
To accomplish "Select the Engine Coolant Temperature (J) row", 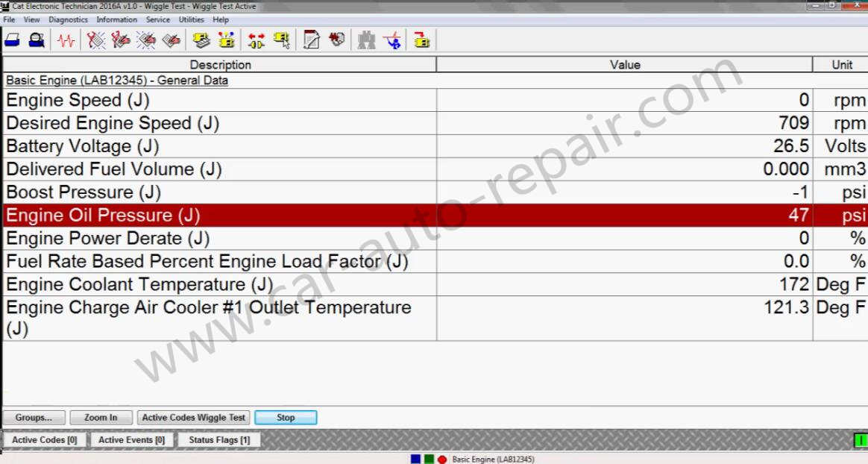I will [x=435, y=284].
